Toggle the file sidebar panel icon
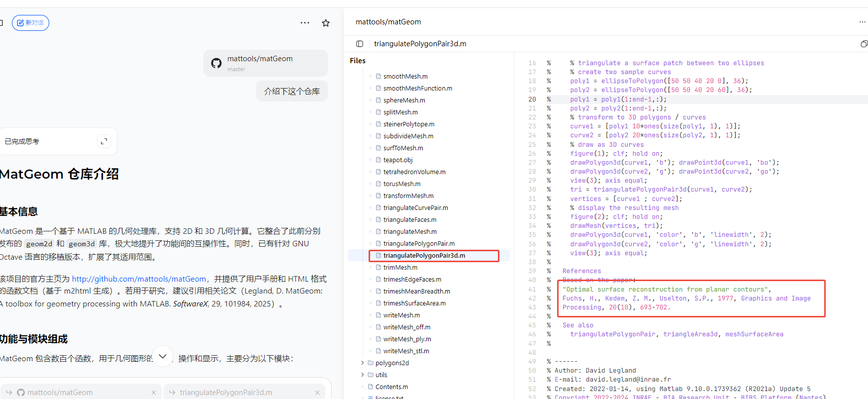This screenshot has height=399, width=868. 360,44
